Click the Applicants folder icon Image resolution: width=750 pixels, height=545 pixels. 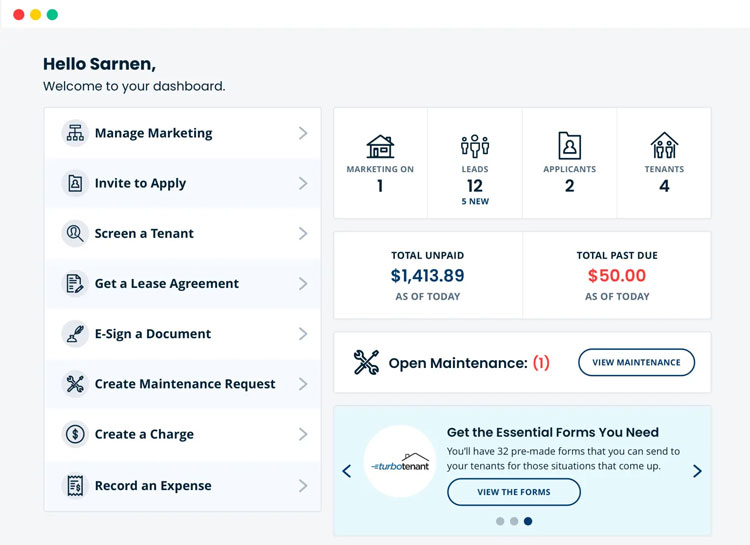pos(569,146)
